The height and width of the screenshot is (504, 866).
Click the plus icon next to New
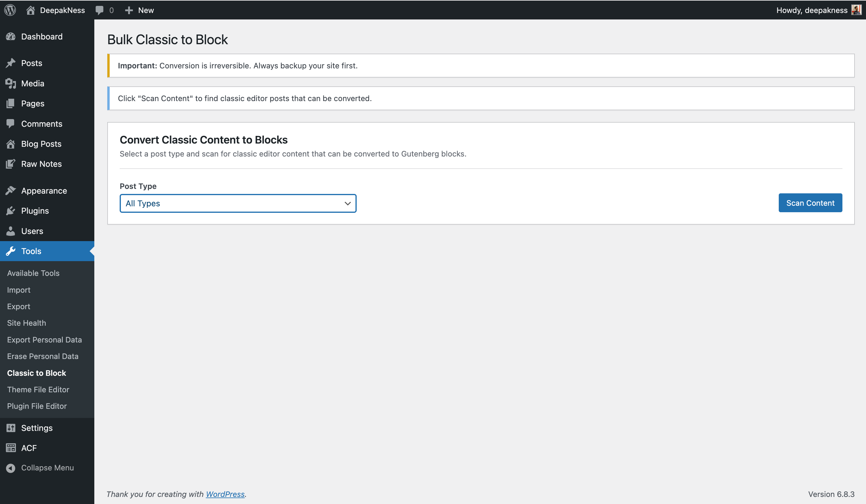[x=129, y=10]
